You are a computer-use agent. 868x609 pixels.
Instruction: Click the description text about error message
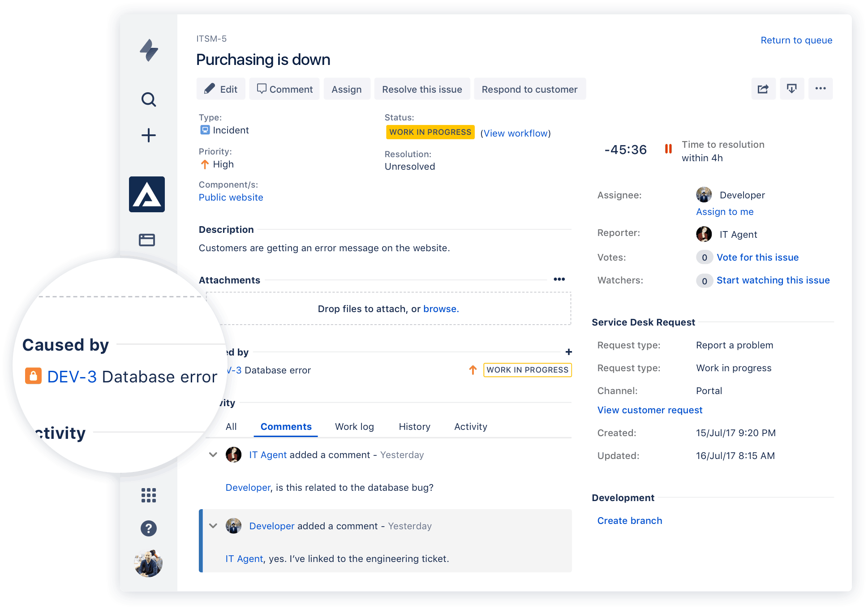tap(324, 248)
